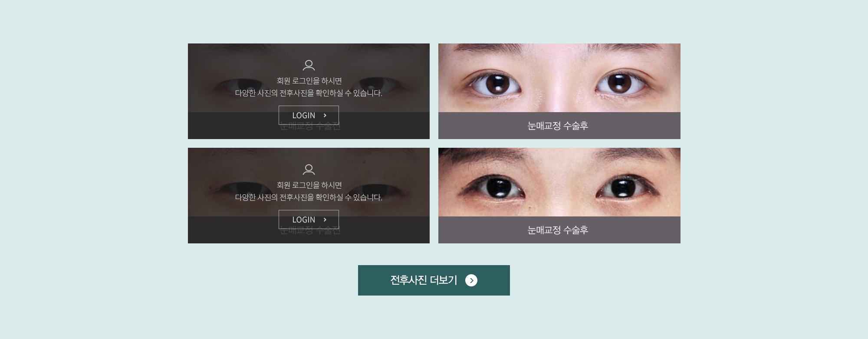Viewport: 868px width, 339px height.
Task: Click the bottom 전후사진을 확인하실 수 있습니다 line
Action: 309,197
